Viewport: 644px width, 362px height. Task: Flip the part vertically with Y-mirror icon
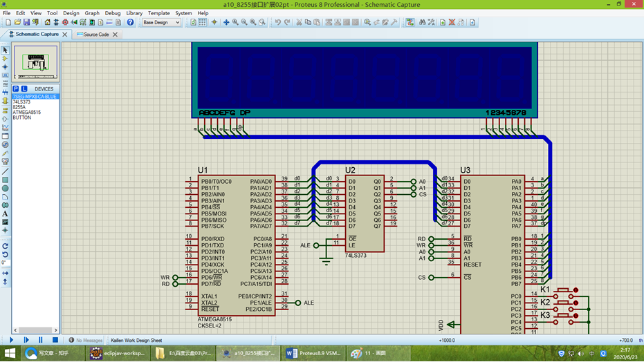(x=5, y=282)
